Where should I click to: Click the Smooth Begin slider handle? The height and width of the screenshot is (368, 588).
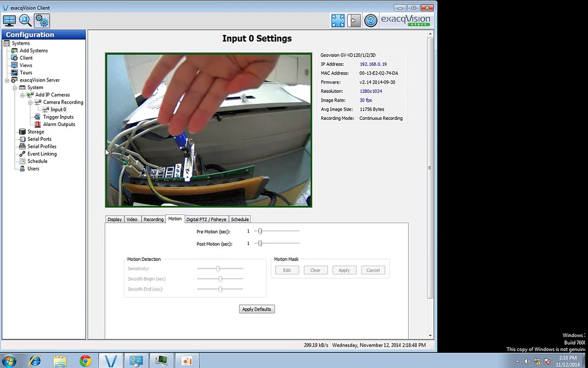point(220,279)
